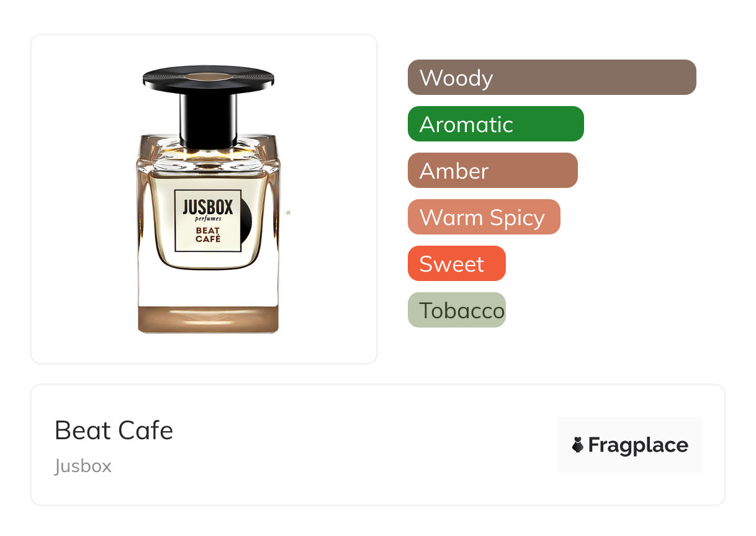This screenshot has height=536, width=756.
Task: Click the black half-disc on the bottle label
Action: (246, 221)
